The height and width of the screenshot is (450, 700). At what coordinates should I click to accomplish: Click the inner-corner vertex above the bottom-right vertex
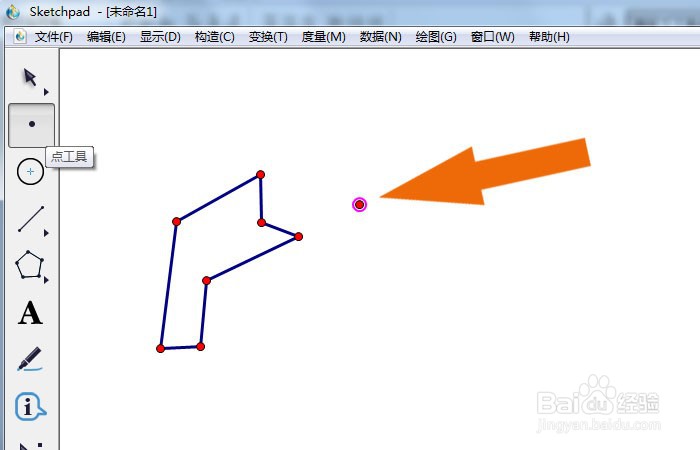pyautogui.click(x=206, y=280)
